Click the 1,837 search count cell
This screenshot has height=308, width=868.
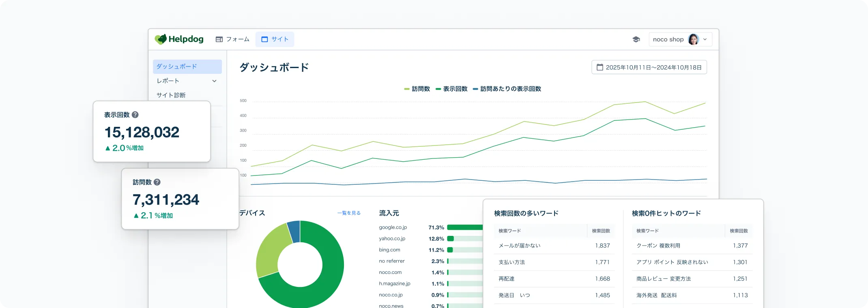tap(602, 246)
